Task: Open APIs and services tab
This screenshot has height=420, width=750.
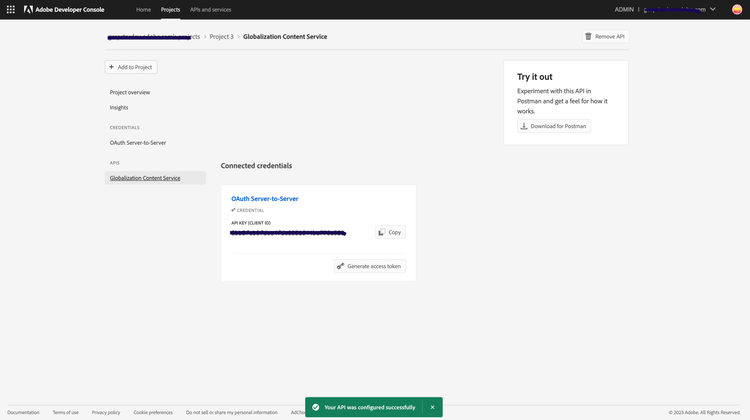Action: 210,9
